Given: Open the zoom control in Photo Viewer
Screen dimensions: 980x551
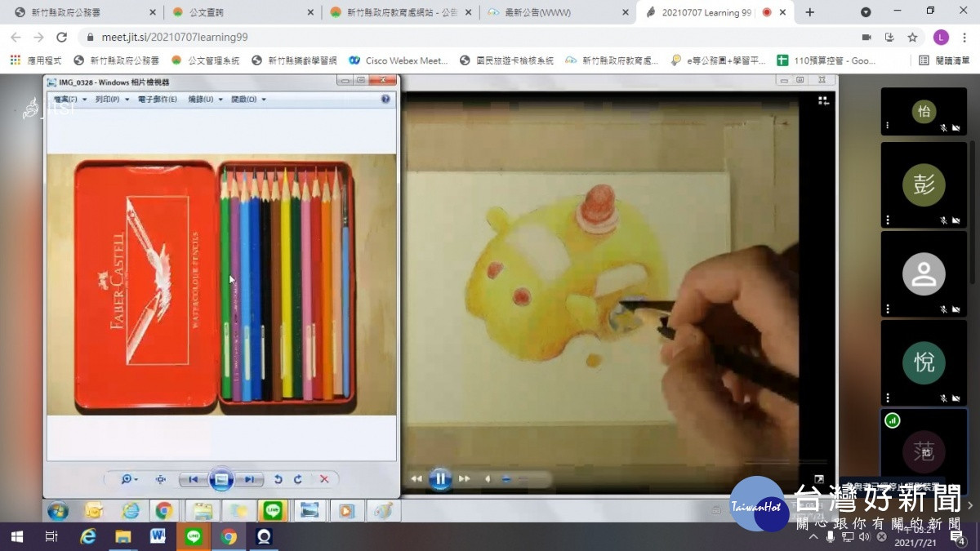Looking at the screenshot, I should point(130,479).
